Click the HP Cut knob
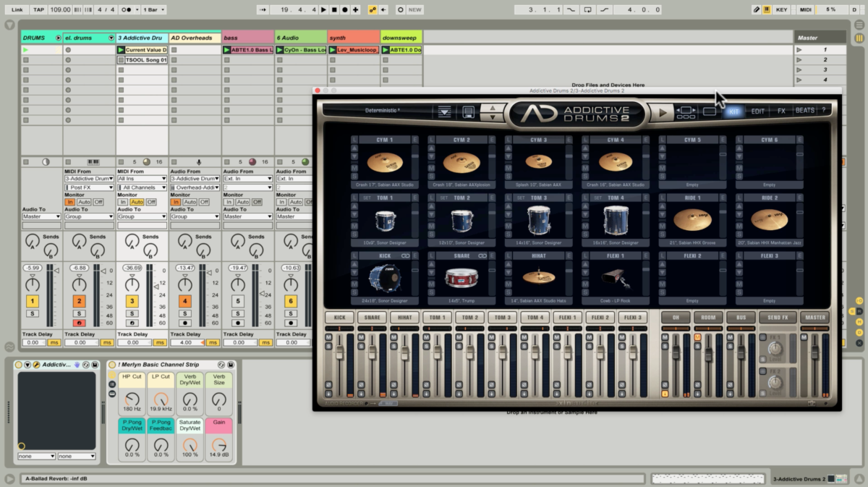Screen dimensions: 868x487 [x=132, y=399]
